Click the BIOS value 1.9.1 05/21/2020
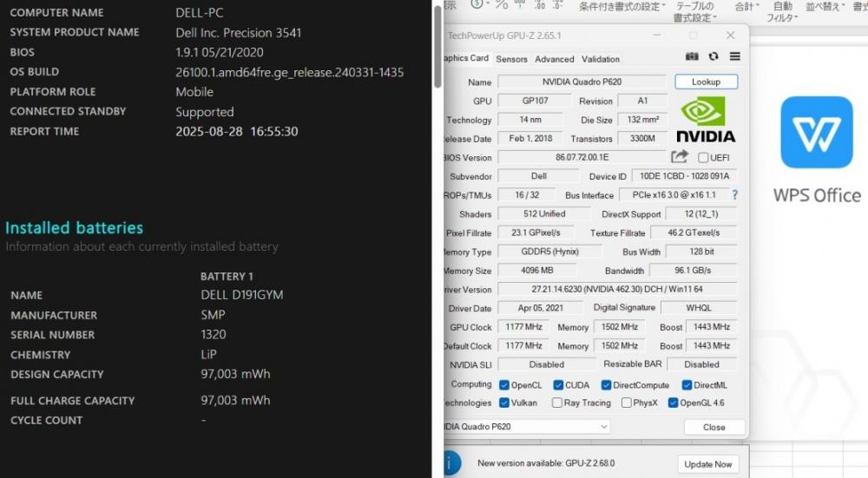This screenshot has width=868, height=478. pos(220,53)
